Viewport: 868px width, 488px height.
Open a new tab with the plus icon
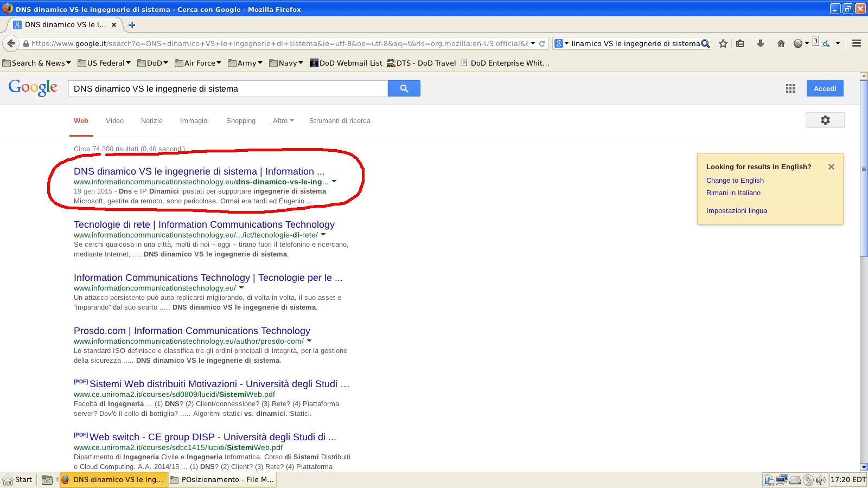(132, 24)
